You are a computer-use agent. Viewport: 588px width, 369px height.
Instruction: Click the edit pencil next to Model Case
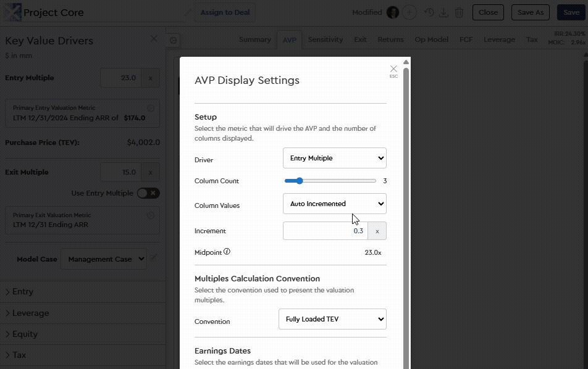pyautogui.click(x=153, y=259)
